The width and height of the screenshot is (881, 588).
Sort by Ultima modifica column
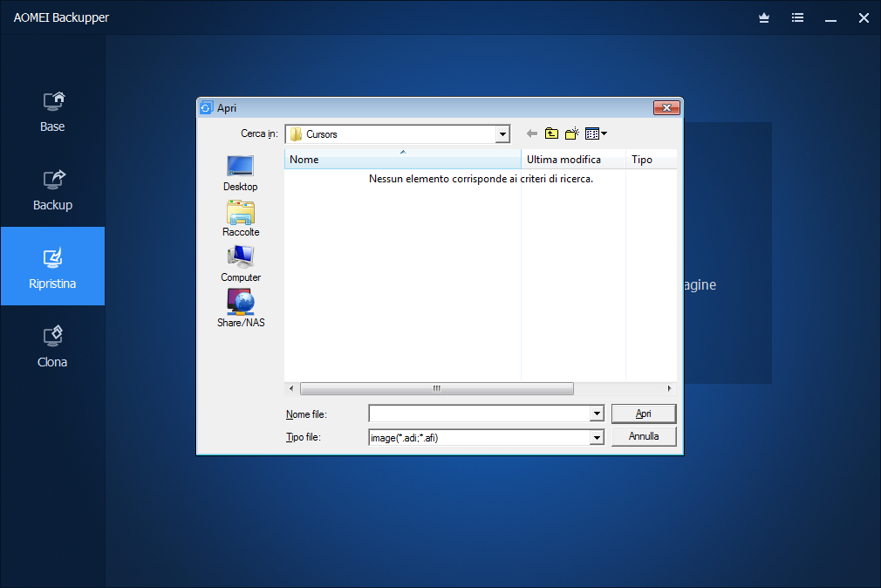[x=573, y=160]
